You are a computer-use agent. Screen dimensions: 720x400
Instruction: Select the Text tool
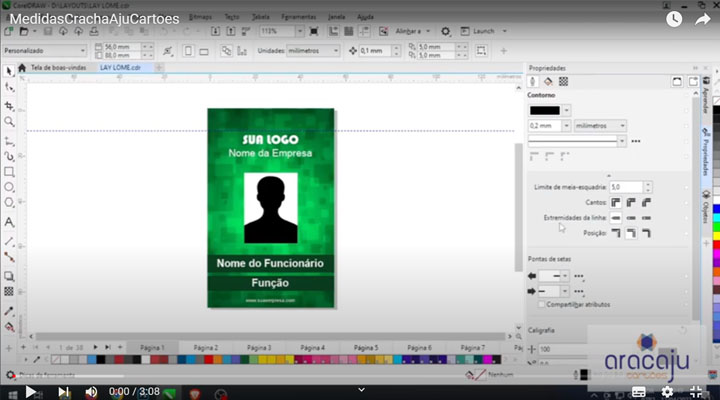9,222
